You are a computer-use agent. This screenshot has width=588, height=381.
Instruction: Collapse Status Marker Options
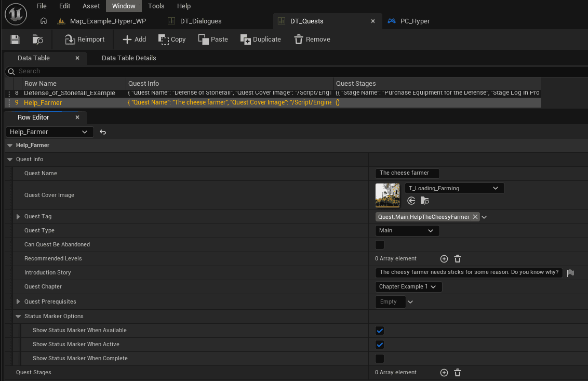click(x=18, y=317)
